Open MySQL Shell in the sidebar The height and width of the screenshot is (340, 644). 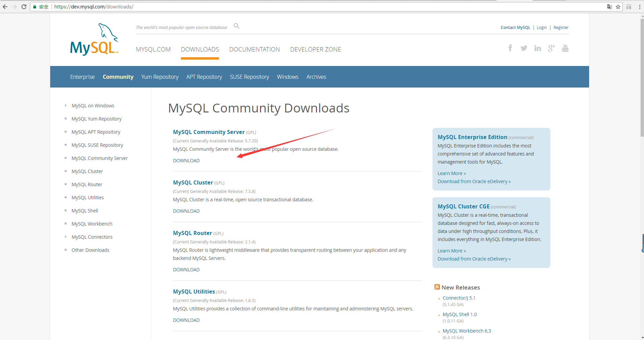pos(85,211)
